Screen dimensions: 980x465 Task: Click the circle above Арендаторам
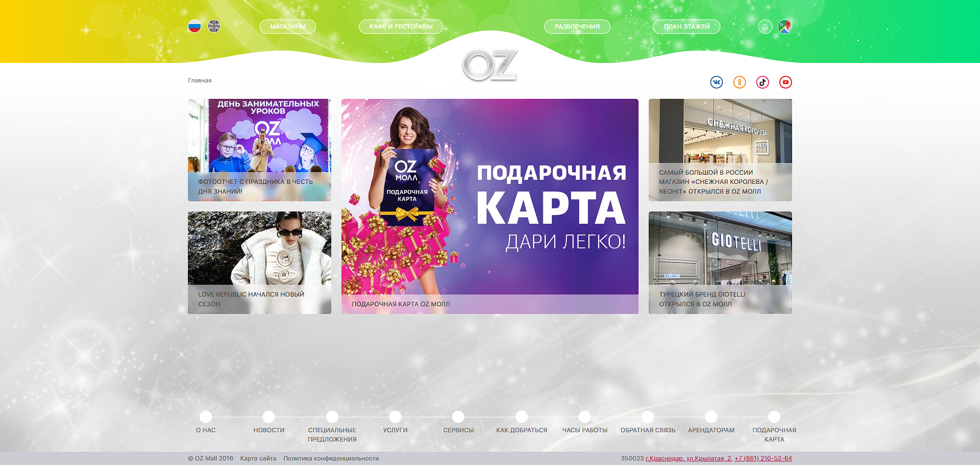(711, 417)
